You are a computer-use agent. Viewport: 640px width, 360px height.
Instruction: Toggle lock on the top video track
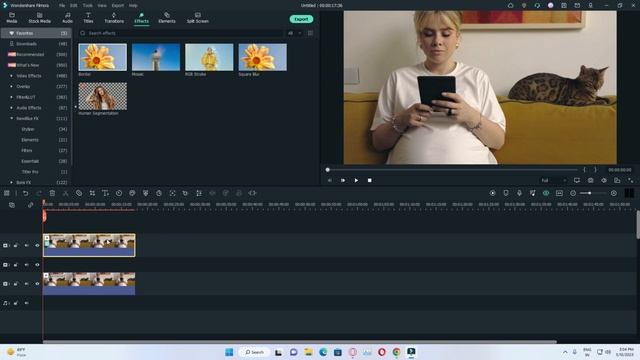[x=16, y=246]
